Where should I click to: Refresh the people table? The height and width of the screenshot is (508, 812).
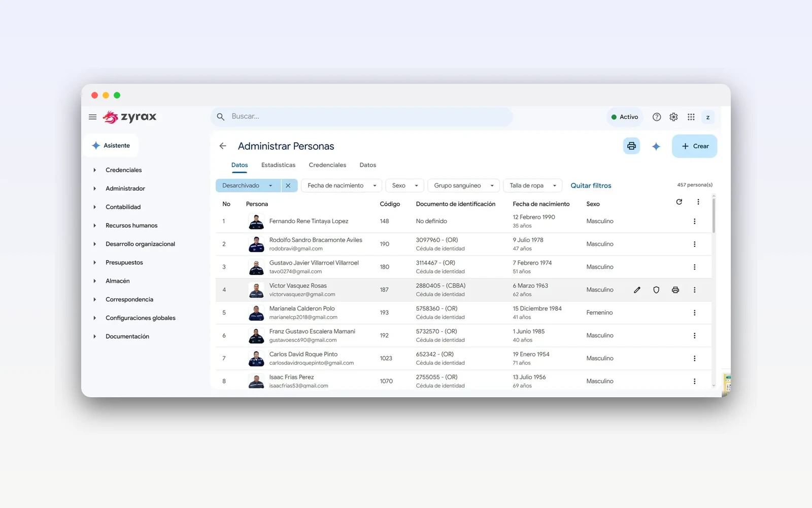679,202
